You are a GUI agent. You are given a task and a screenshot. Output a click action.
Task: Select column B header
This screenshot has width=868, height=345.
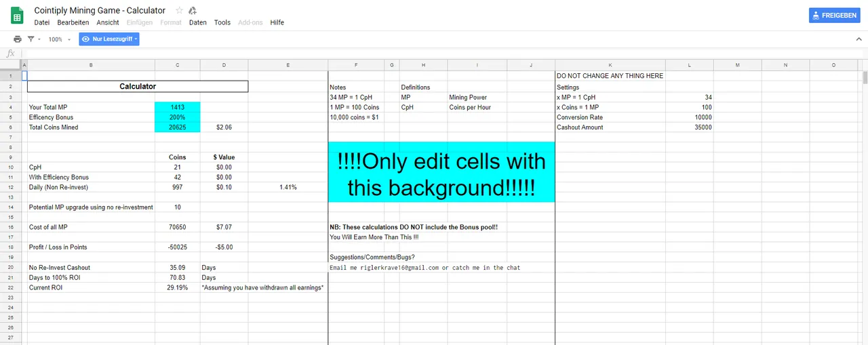[x=91, y=65]
